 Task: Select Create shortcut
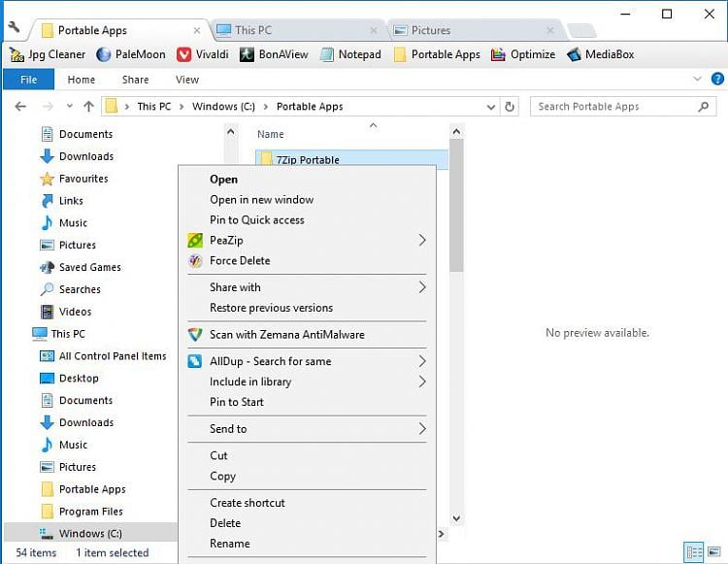point(307,503)
